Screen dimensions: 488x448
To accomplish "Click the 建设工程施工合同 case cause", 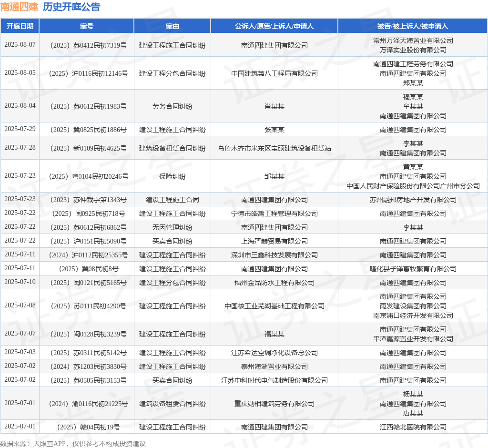I will (172, 200).
